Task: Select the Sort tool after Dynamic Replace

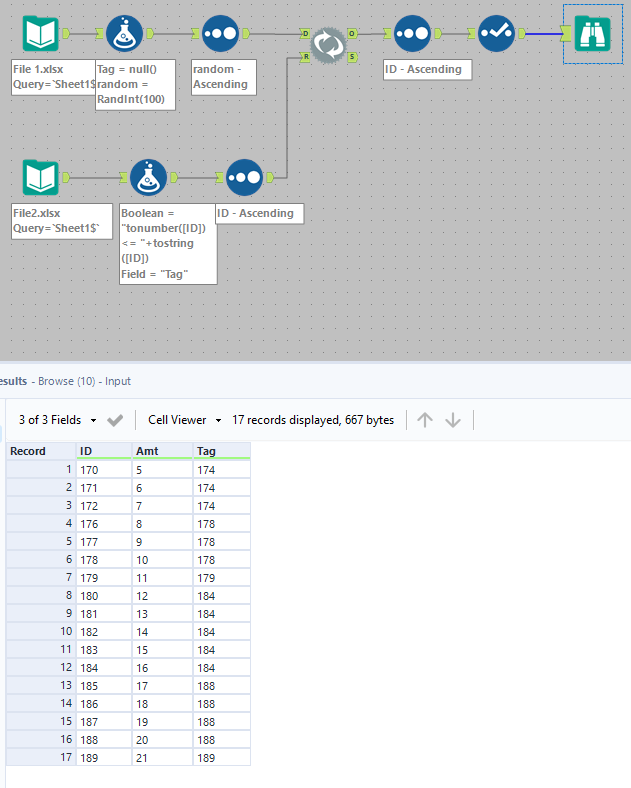Action: tap(412, 34)
